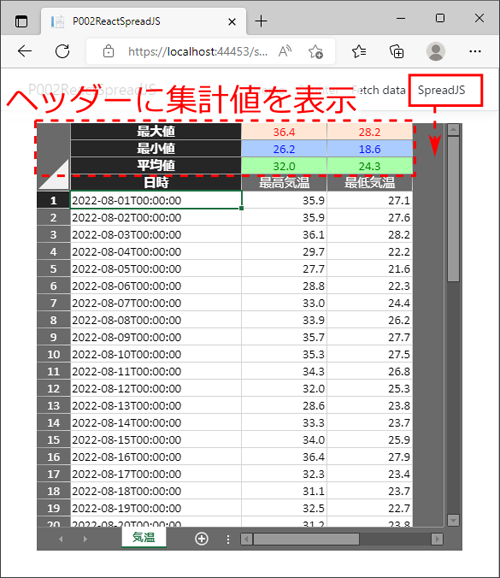Image resolution: width=500 pixels, height=578 pixels.
Task: Click the address bar URL field
Action: 198,52
